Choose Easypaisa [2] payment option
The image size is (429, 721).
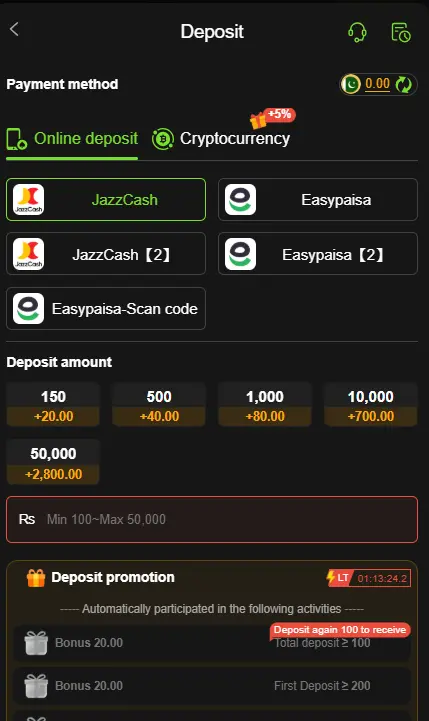(x=318, y=254)
